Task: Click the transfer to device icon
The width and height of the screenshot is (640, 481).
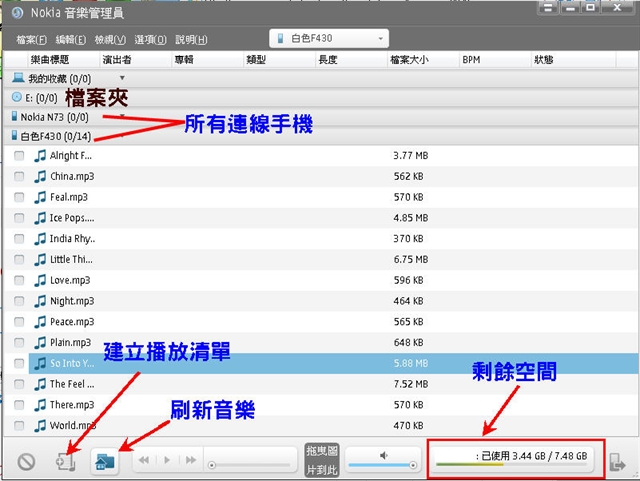Action: coord(617,462)
